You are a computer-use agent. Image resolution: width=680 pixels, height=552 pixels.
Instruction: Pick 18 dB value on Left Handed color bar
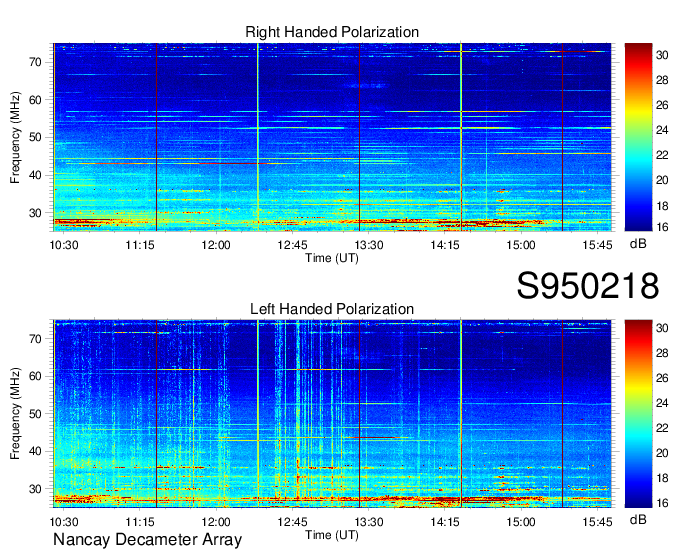[x=662, y=478]
